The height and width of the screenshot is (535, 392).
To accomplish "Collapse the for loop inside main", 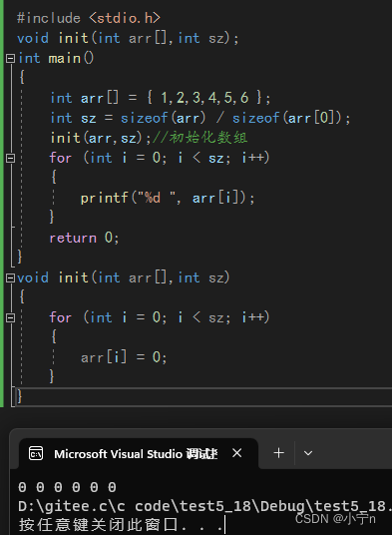I will (11, 159).
